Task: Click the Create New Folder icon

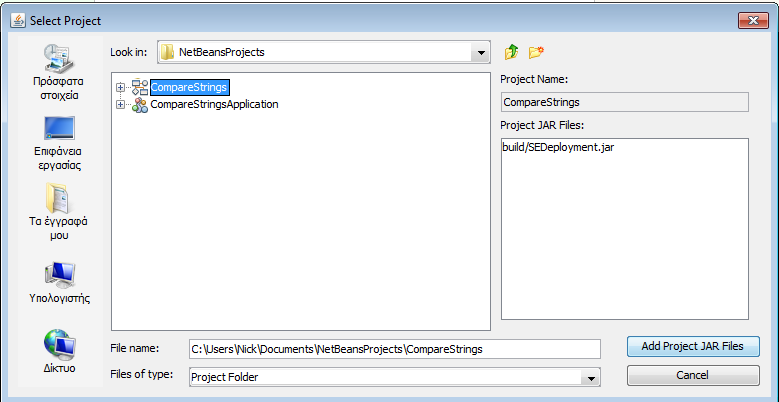Action: click(537, 52)
